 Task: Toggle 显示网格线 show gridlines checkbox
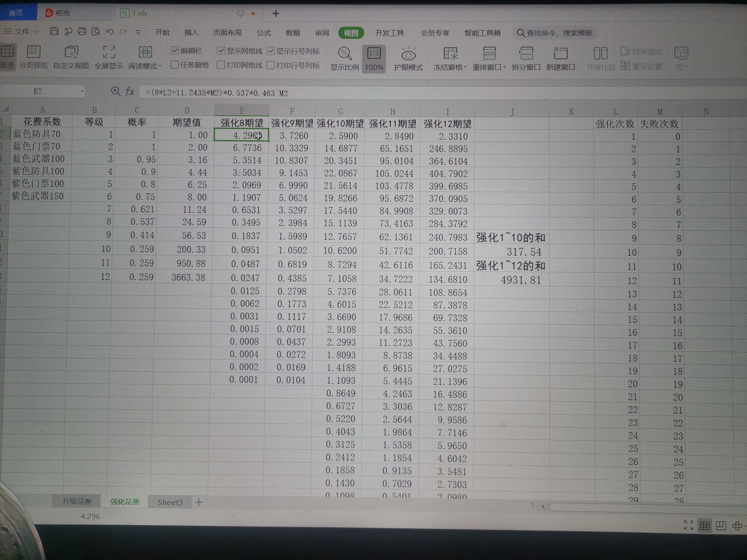(x=221, y=51)
